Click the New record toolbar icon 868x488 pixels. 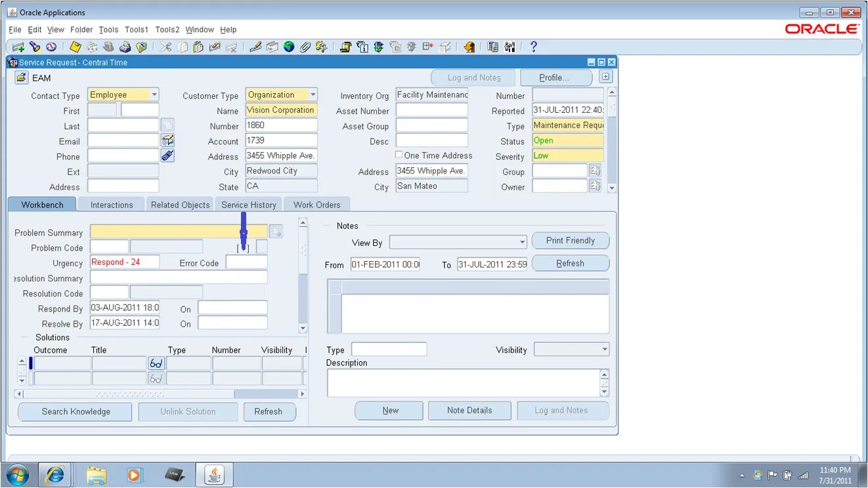[x=18, y=47]
